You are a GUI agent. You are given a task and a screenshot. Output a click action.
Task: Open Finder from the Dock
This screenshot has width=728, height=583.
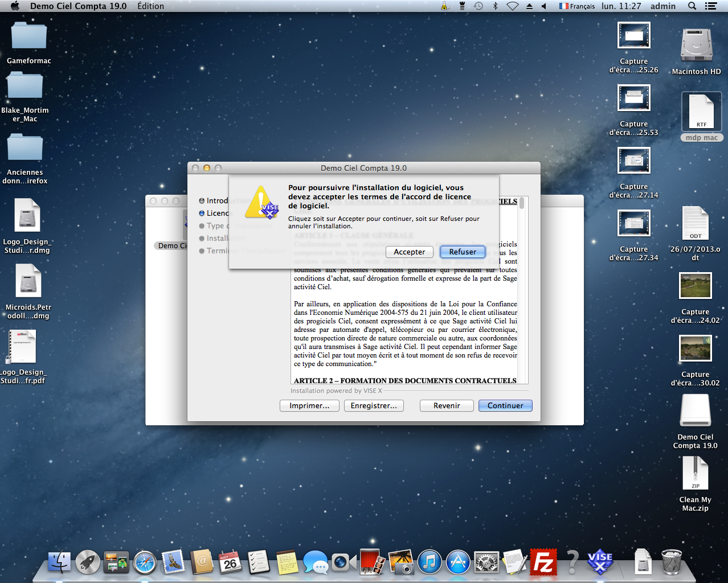tap(59, 563)
